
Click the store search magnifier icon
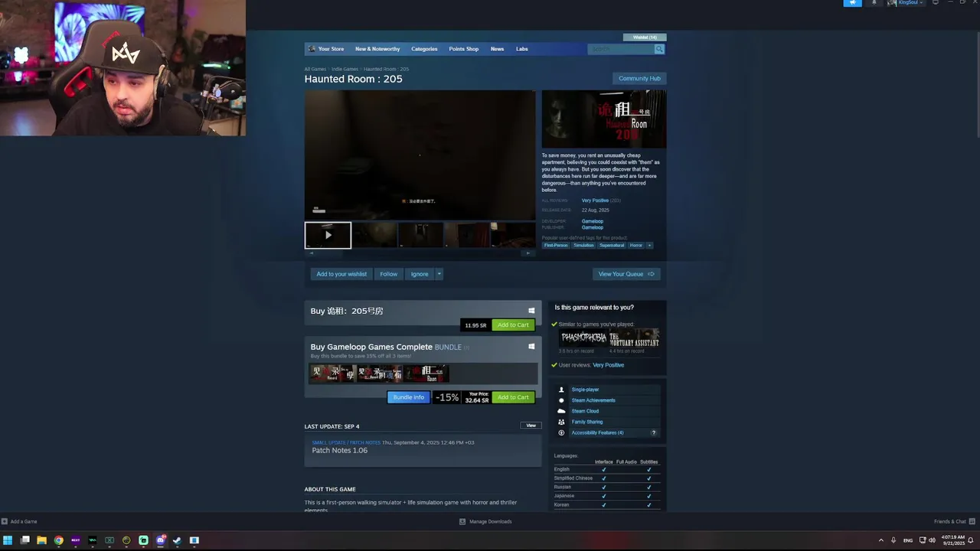pyautogui.click(x=658, y=49)
